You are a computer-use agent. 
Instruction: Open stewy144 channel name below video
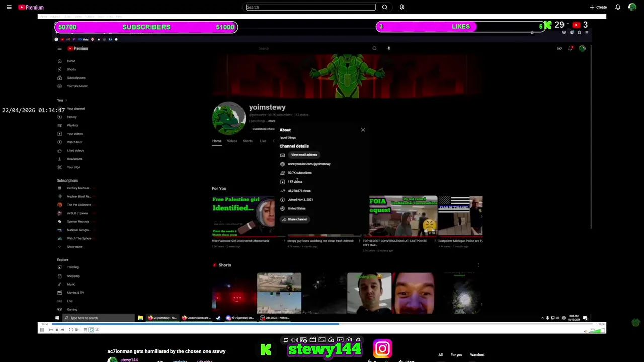[x=129, y=360]
